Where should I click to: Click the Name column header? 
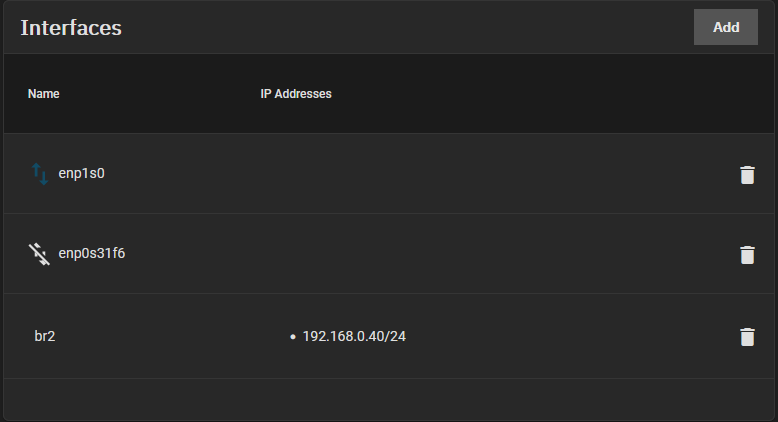[x=44, y=94]
